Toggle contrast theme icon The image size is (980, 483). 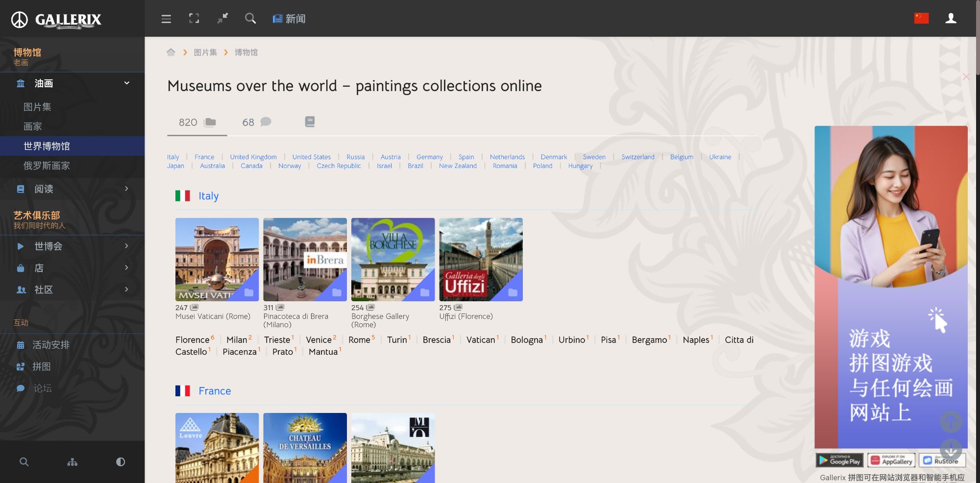121,461
